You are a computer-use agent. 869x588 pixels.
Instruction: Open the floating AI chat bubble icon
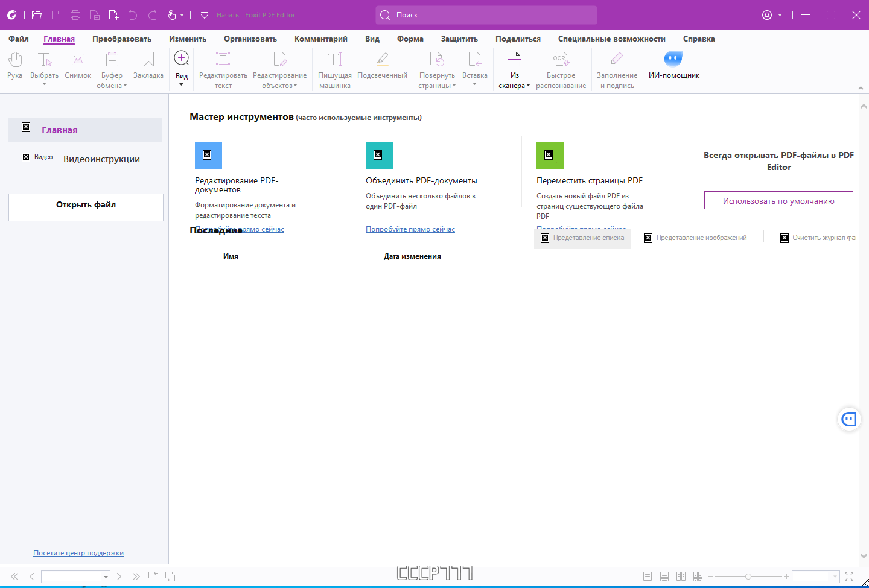(849, 419)
